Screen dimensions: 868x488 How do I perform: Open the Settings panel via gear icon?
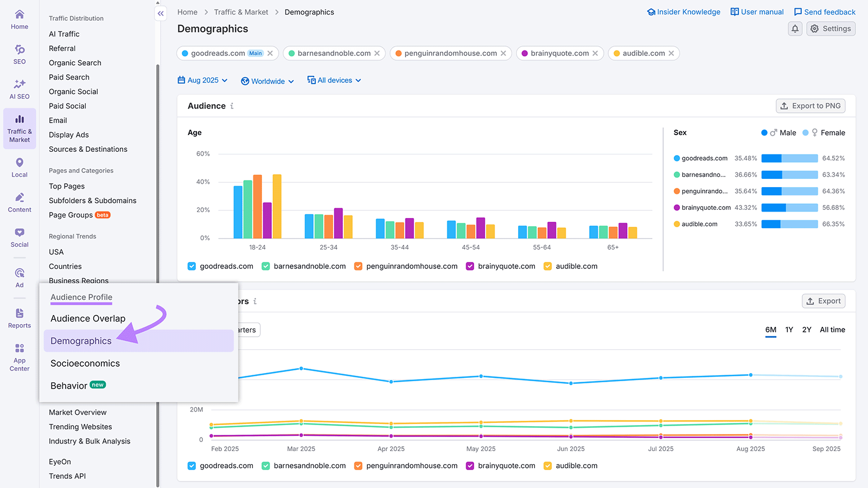(831, 28)
